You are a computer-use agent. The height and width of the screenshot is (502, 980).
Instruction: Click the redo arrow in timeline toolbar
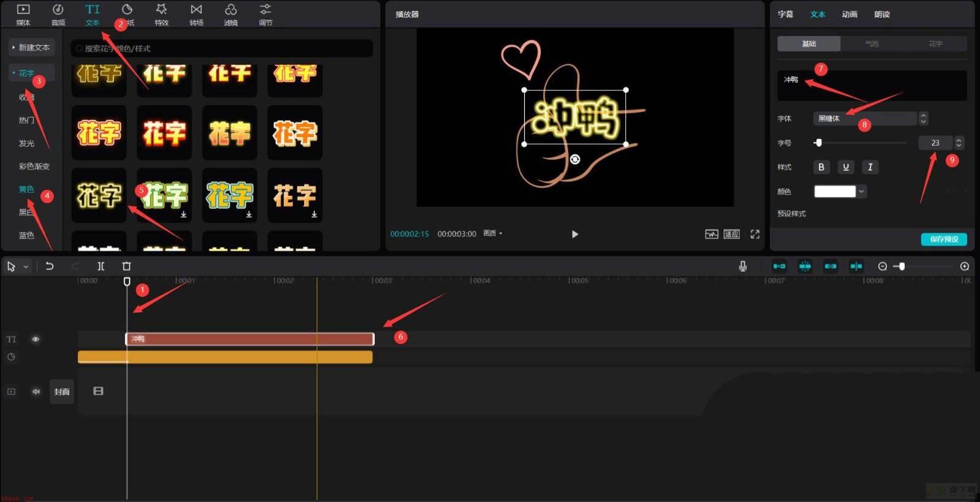(x=75, y=266)
